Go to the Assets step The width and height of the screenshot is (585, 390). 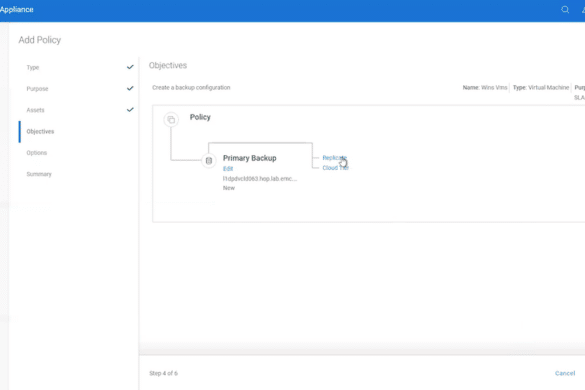click(x=35, y=110)
